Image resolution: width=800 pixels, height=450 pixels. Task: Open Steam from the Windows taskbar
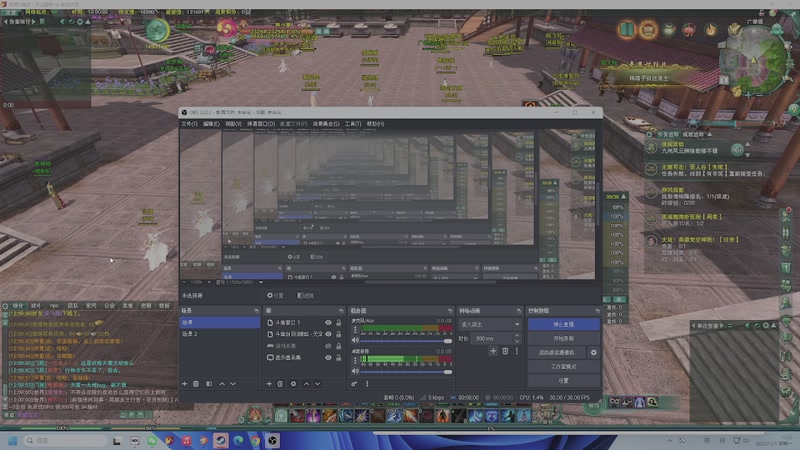coord(221,441)
